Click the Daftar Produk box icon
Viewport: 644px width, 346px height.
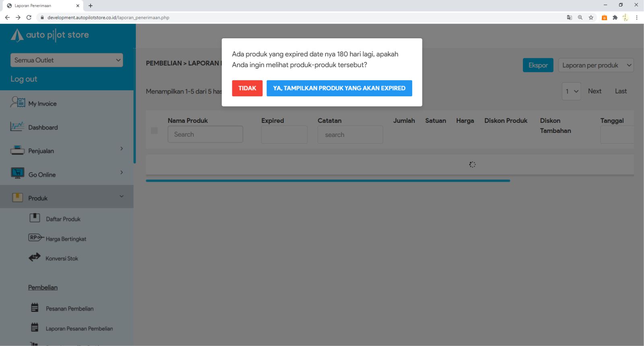(x=35, y=218)
